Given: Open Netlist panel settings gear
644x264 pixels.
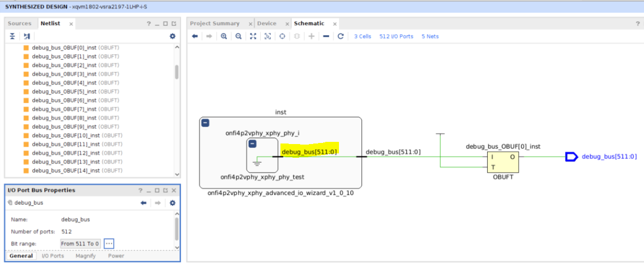Looking at the screenshot, I should pyautogui.click(x=173, y=36).
